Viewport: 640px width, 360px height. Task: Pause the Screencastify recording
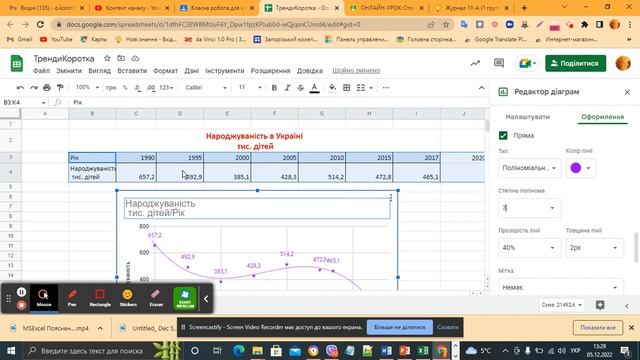[x=22, y=292]
